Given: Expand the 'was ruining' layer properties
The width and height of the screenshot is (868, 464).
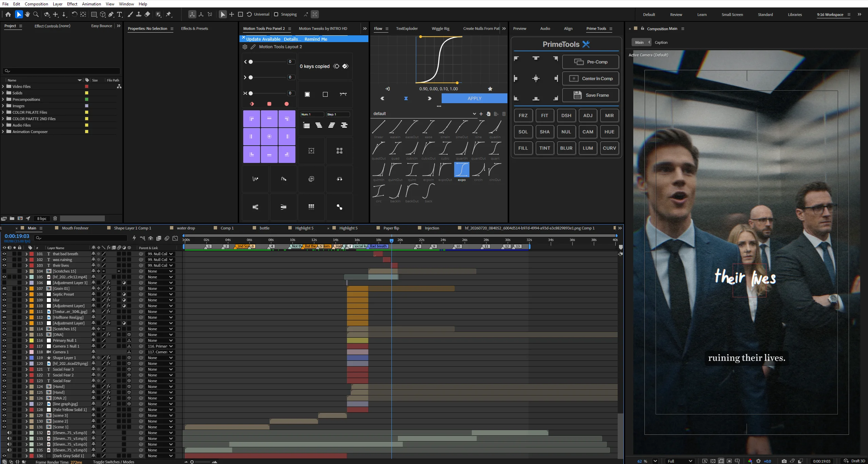Looking at the screenshot, I should pyautogui.click(x=26, y=260).
